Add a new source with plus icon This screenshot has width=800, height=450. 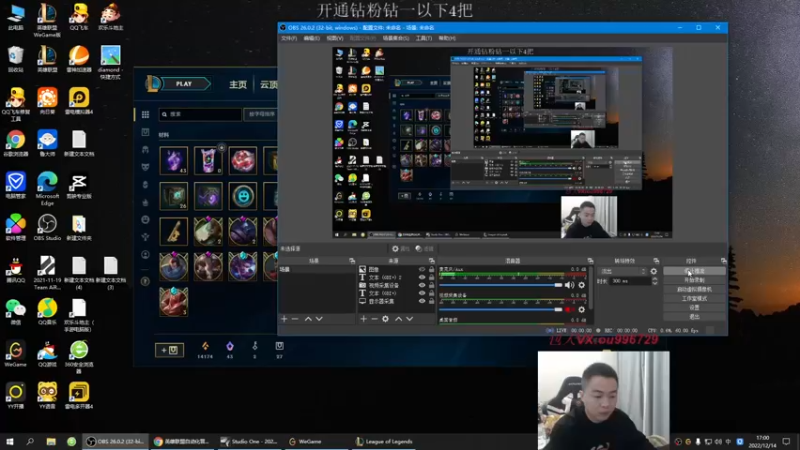click(363, 319)
